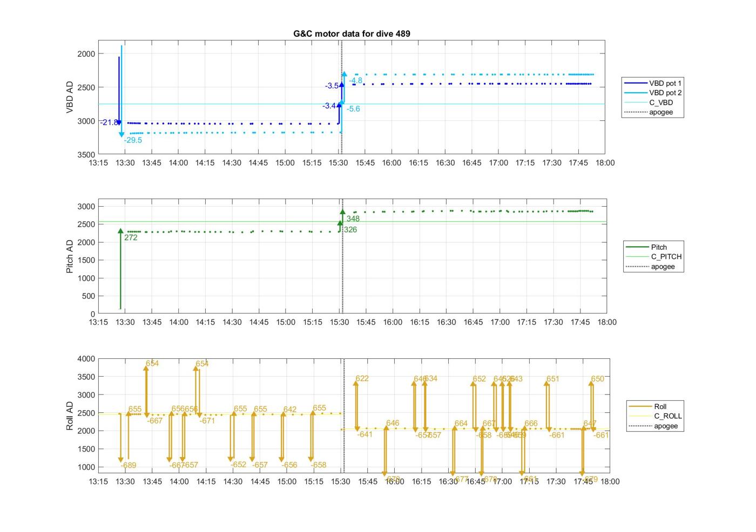Click the "Pitch AD" y-axis label
756x532 pixels.
(70, 256)
